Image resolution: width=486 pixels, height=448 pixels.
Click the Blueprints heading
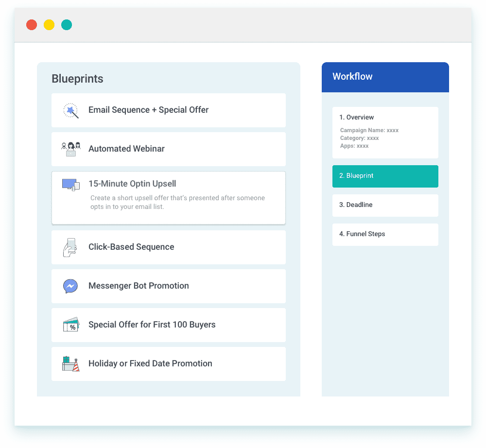[77, 79]
